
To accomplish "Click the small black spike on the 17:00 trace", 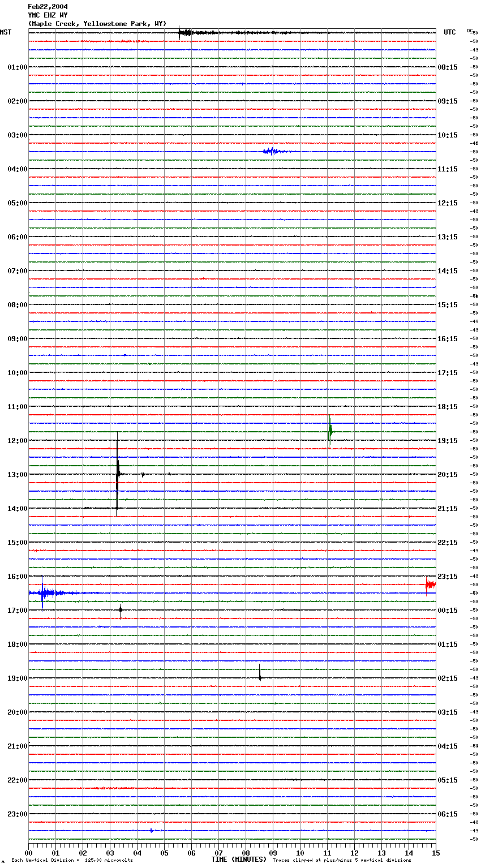I will click(x=121, y=610).
